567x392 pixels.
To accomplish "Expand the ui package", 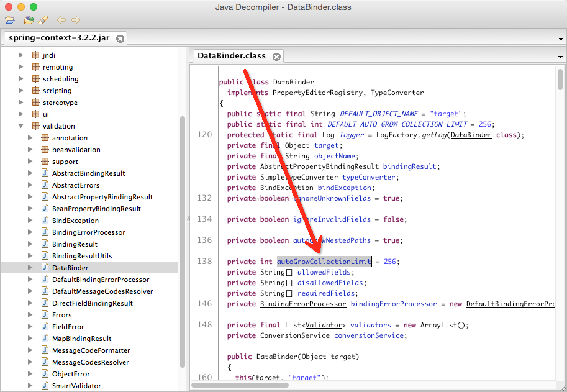I will coord(21,114).
